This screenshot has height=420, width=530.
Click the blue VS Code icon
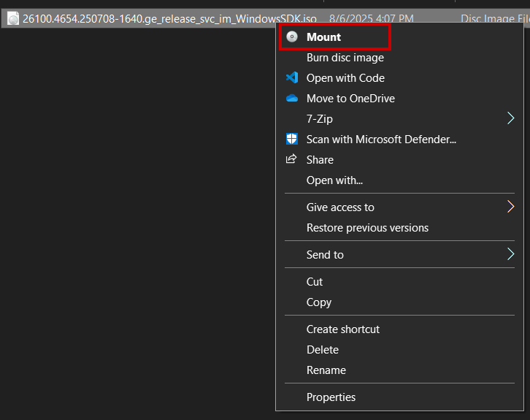[x=292, y=78]
